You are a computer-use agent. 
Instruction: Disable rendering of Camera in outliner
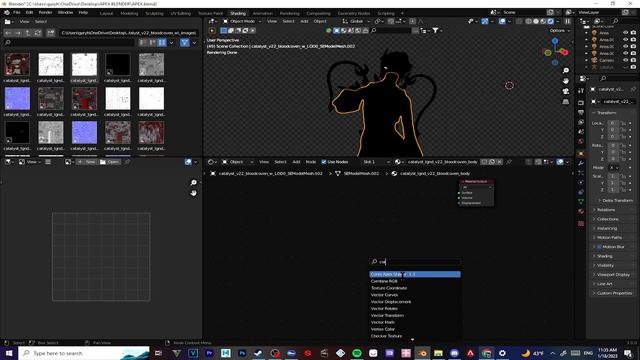tap(633, 60)
